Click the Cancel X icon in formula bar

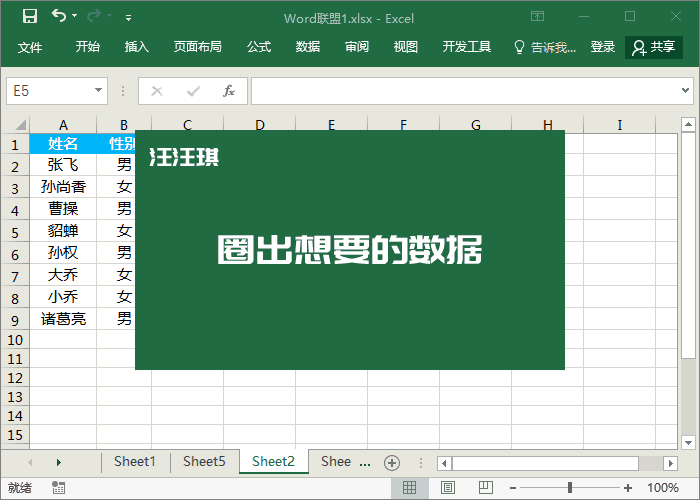(x=157, y=92)
